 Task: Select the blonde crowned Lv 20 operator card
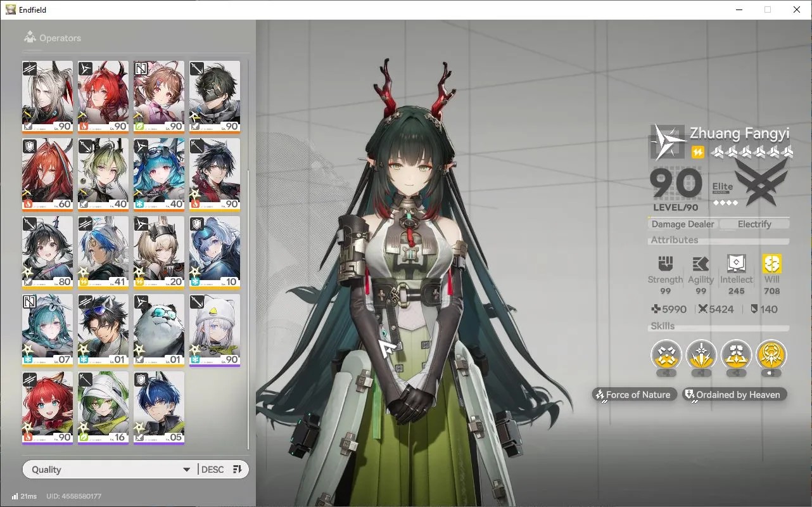[x=159, y=253]
